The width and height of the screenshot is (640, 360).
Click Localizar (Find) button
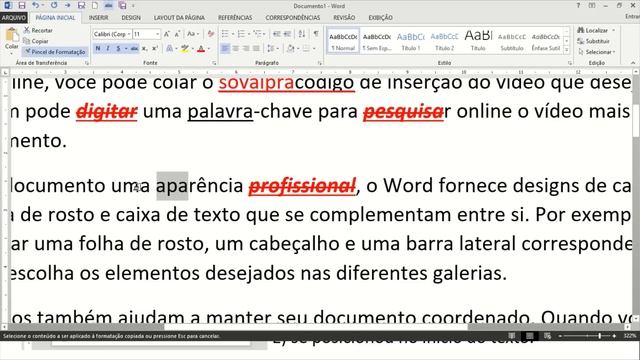(x=593, y=30)
